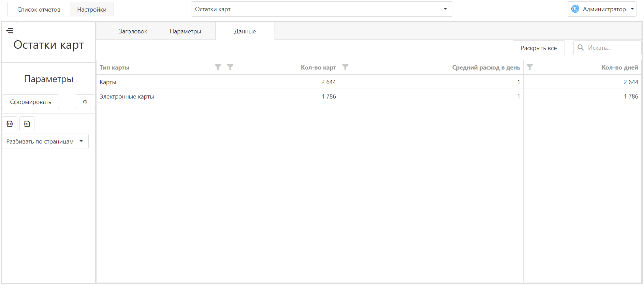The height and width of the screenshot is (286, 644).
Task: Open filter for Средний расход в день column
Action: click(345, 67)
